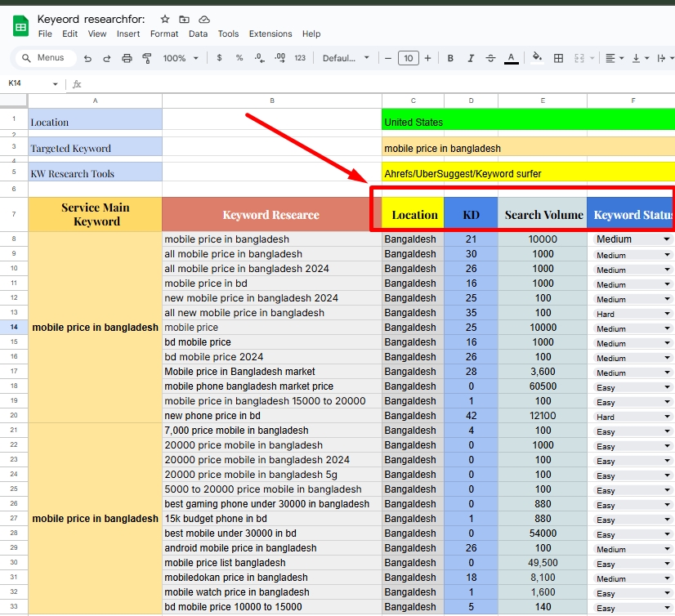Apply bold formatting
Screen dimensions: 675x616
(x=450, y=58)
